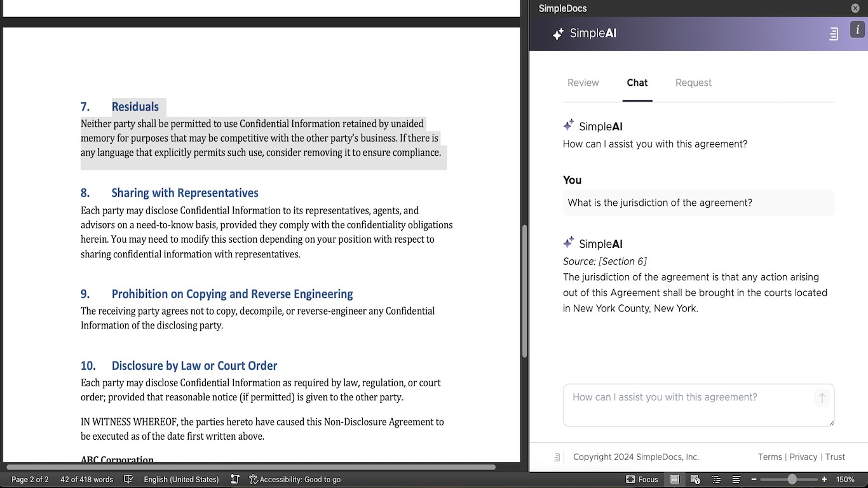Open the Request tab

pyautogui.click(x=693, y=83)
